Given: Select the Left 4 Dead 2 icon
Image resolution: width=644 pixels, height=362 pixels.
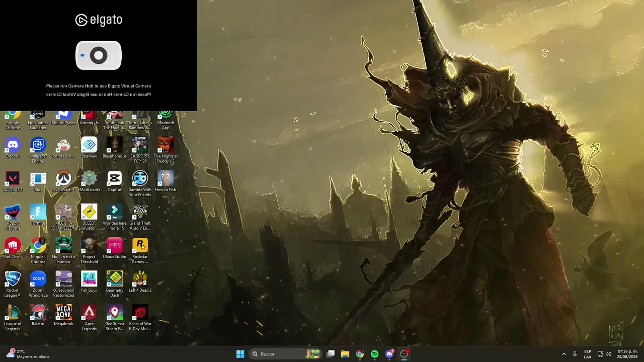Looking at the screenshot, I should (x=140, y=282).
